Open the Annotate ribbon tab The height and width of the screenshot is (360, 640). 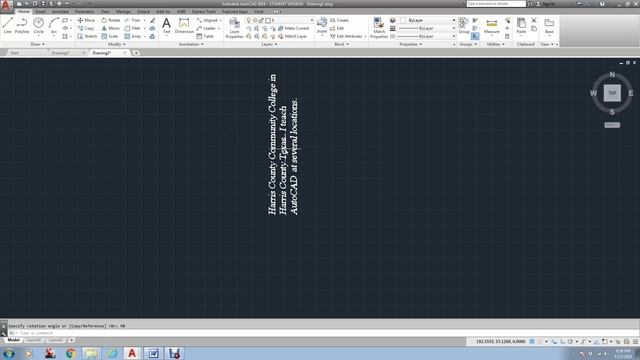tap(60, 11)
